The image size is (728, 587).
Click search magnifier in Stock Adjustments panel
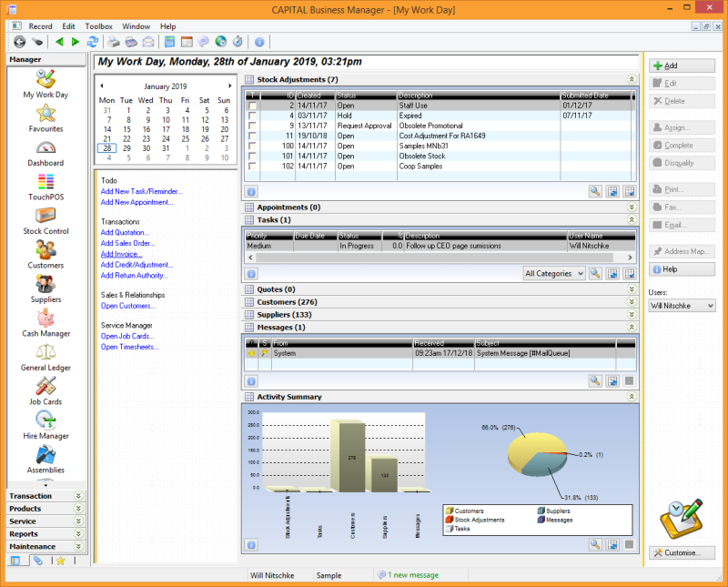(x=595, y=191)
